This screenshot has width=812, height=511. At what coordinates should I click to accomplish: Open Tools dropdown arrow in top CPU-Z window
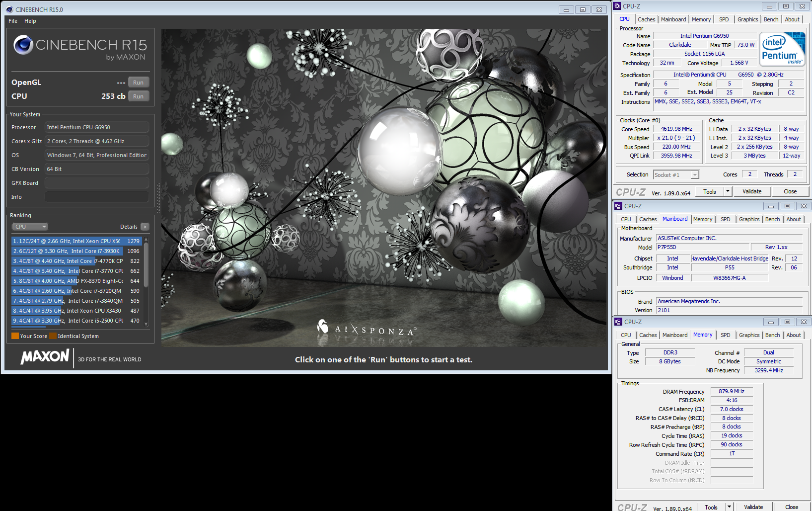click(x=728, y=191)
